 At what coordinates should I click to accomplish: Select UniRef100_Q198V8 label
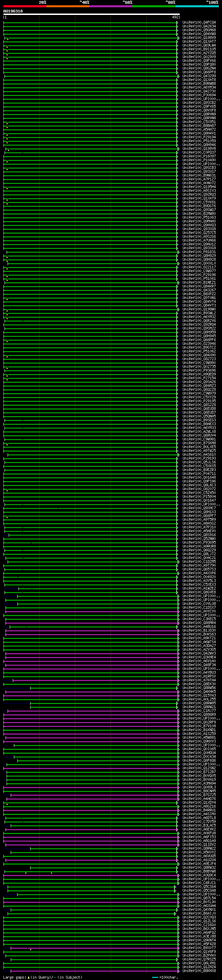[x=199, y=149]
